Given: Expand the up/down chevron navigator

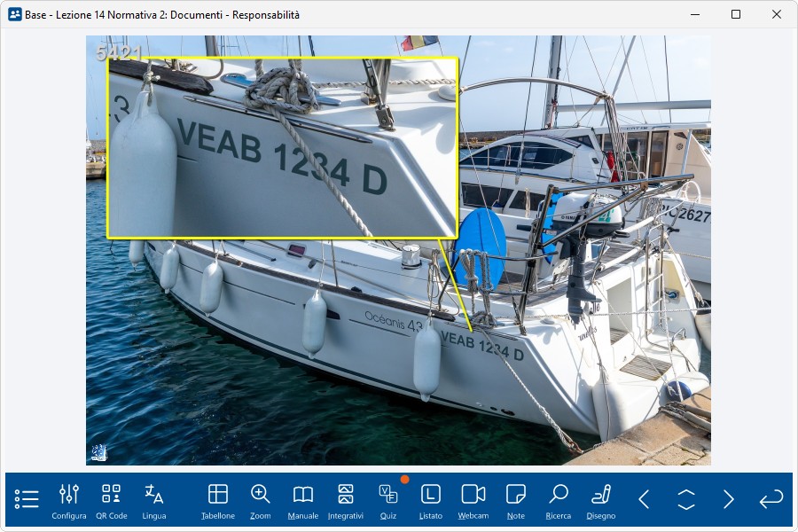Looking at the screenshot, I should pyautogui.click(x=686, y=499).
